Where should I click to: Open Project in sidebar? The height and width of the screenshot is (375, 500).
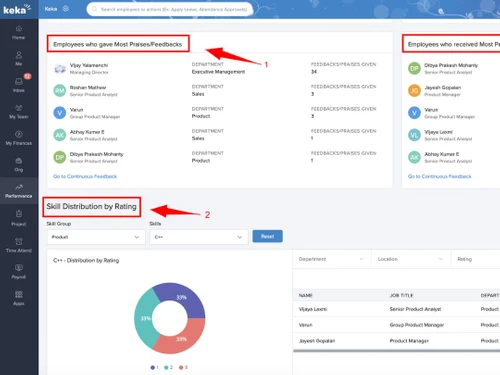point(19,218)
